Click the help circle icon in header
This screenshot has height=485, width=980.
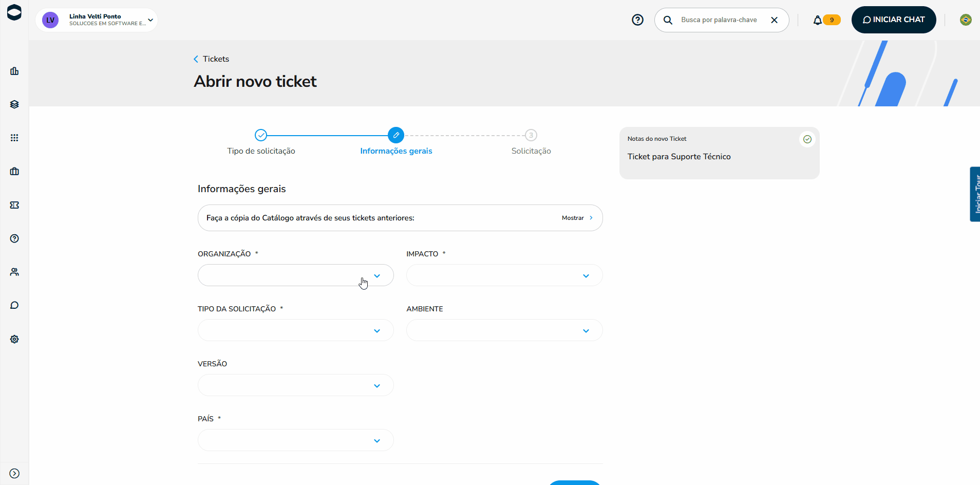coord(637,20)
